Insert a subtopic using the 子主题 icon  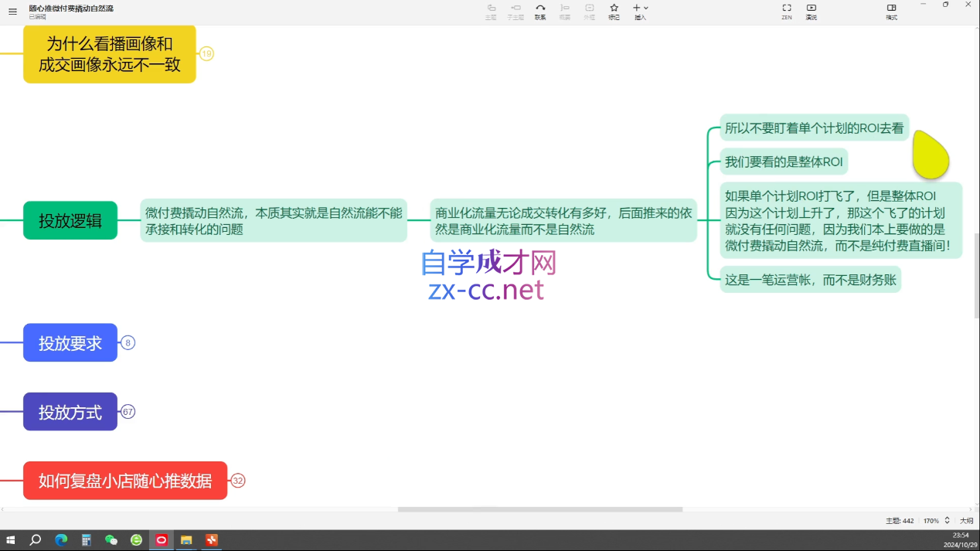click(515, 12)
